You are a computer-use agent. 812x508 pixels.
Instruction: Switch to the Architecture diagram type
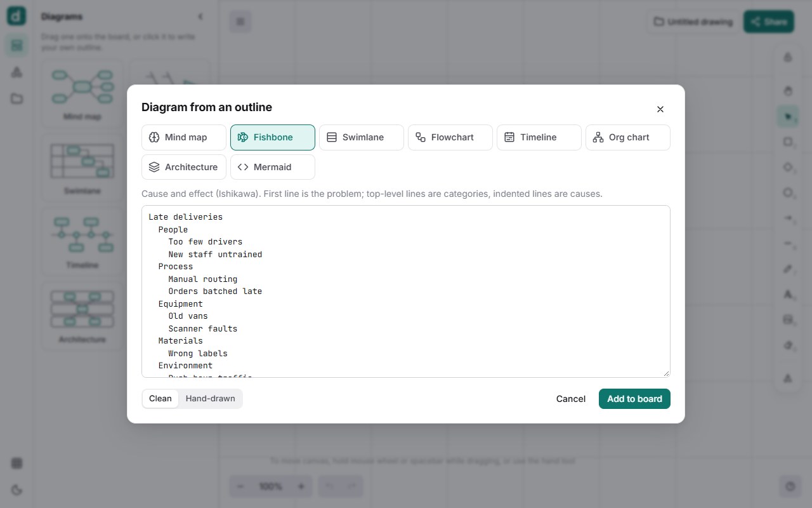point(184,167)
